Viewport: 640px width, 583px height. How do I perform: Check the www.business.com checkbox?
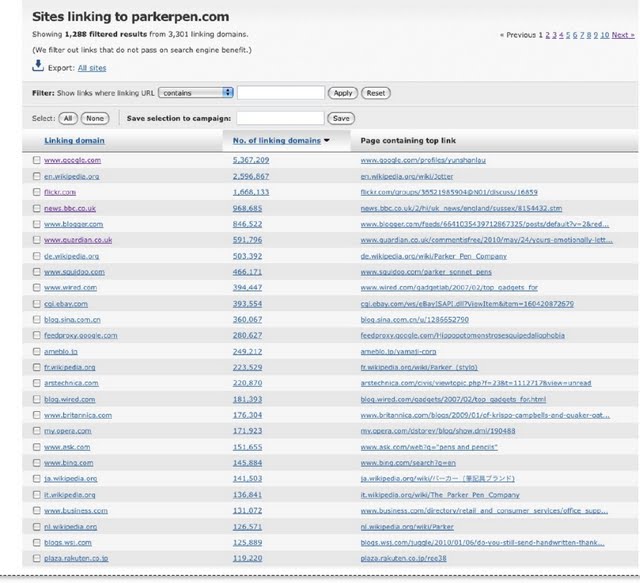pos(37,511)
